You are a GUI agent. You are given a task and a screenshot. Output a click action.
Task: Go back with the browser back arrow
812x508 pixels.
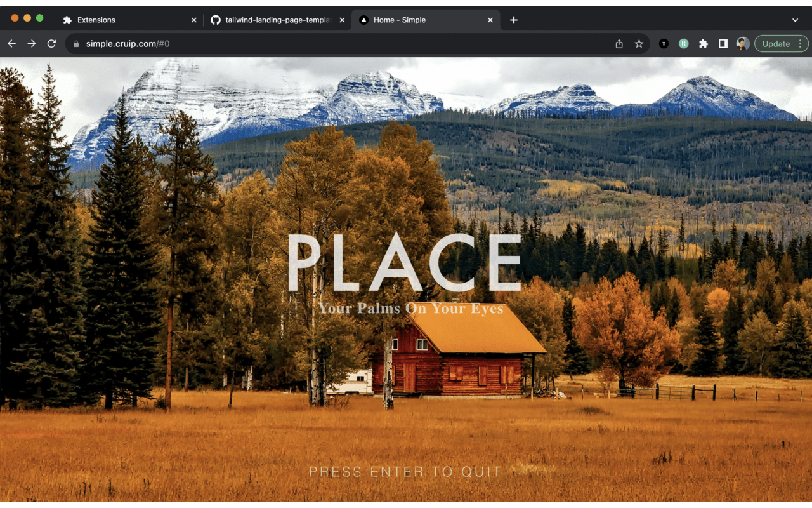point(11,44)
